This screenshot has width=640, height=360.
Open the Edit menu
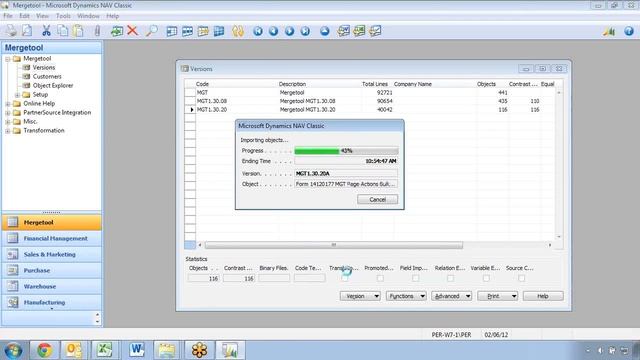point(24,16)
